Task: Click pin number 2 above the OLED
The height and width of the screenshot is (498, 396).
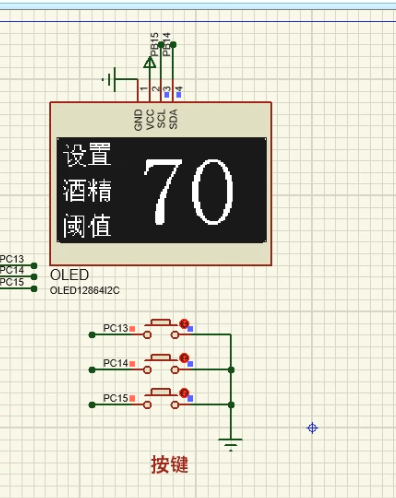Action: click(x=155, y=89)
